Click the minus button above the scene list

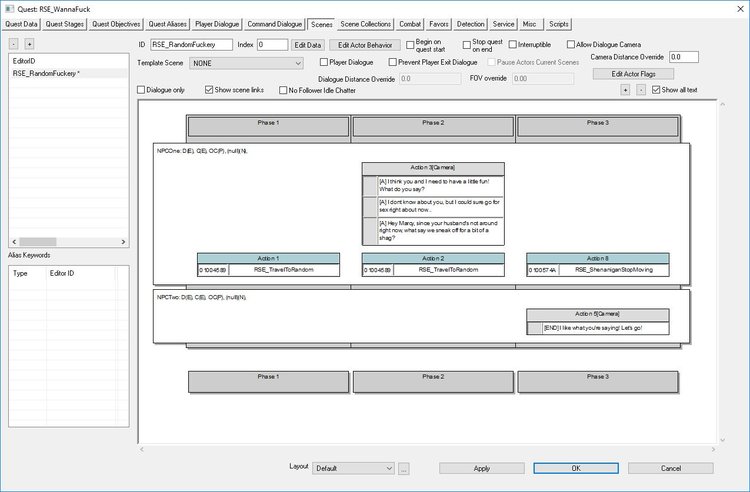[14, 44]
